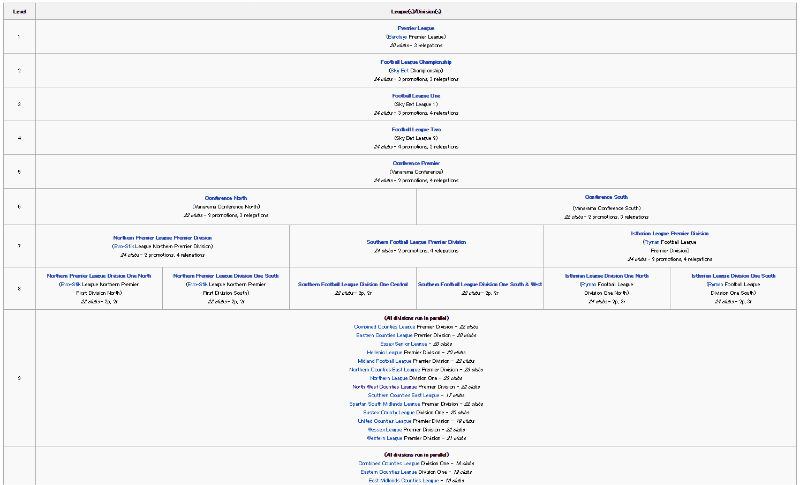
Task: Open Northern Premier League Division One South
Action: pyautogui.click(x=226, y=276)
